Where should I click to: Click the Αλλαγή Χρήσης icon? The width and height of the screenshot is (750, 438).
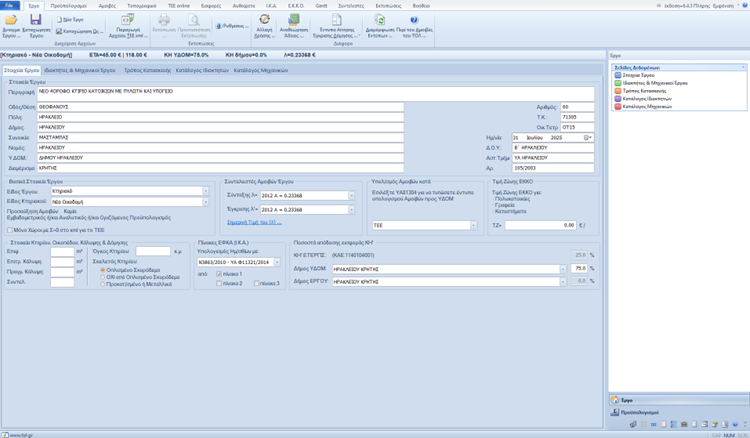[264, 20]
